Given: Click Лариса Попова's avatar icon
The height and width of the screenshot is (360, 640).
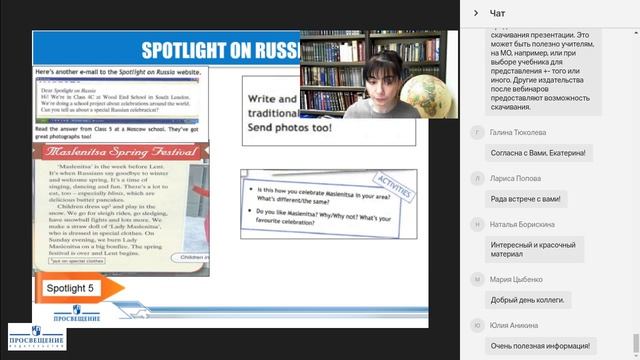Looking at the screenshot, I should click(477, 178).
